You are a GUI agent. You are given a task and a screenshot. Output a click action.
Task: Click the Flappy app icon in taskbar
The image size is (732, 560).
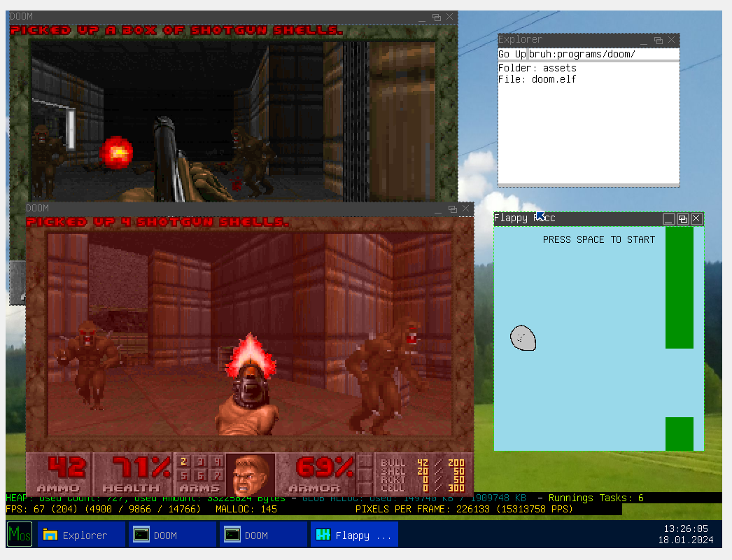click(x=323, y=534)
